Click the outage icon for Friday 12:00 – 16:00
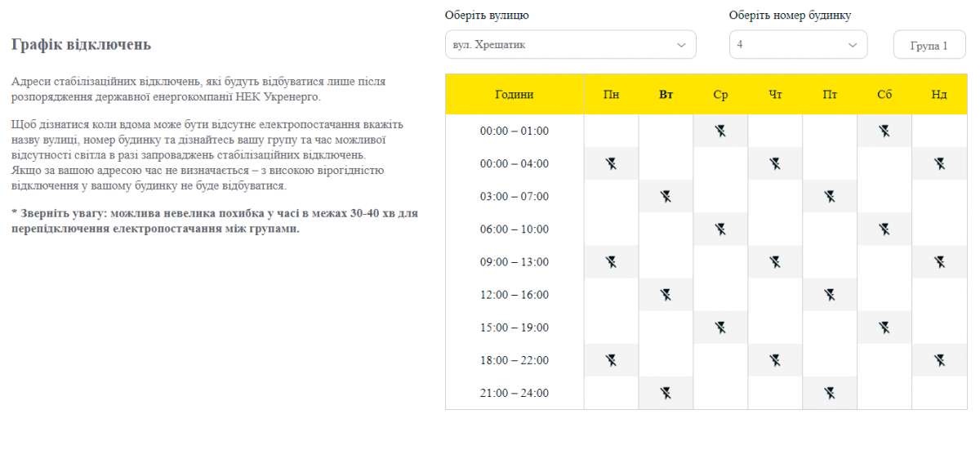Viewport: 980px width, 450px height. pos(830,295)
